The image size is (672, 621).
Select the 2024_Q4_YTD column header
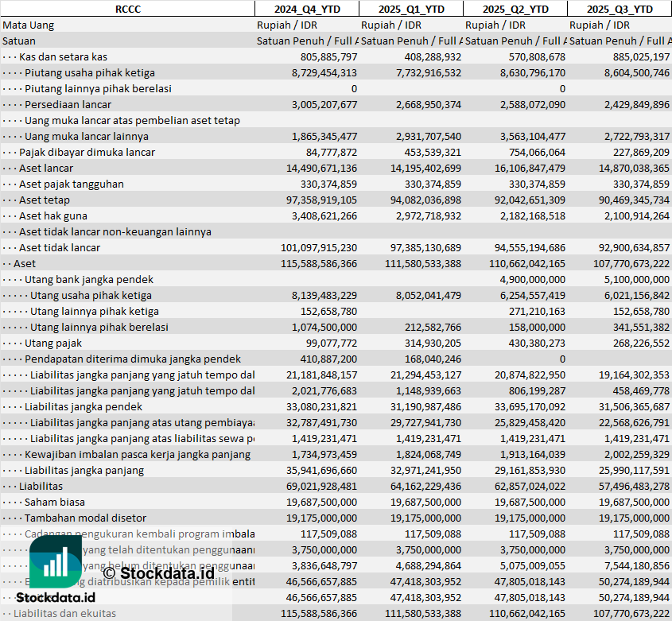point(306,9)
